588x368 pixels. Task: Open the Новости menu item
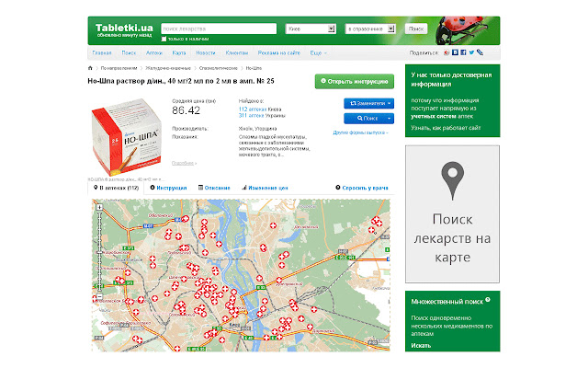pyautogui.click(x=206, y=53)
